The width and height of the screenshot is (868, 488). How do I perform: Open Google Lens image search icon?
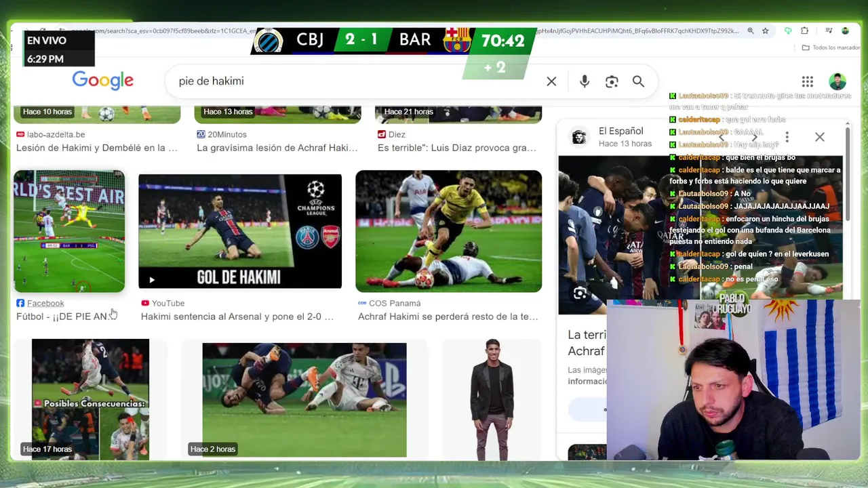(x=612, y=81)
